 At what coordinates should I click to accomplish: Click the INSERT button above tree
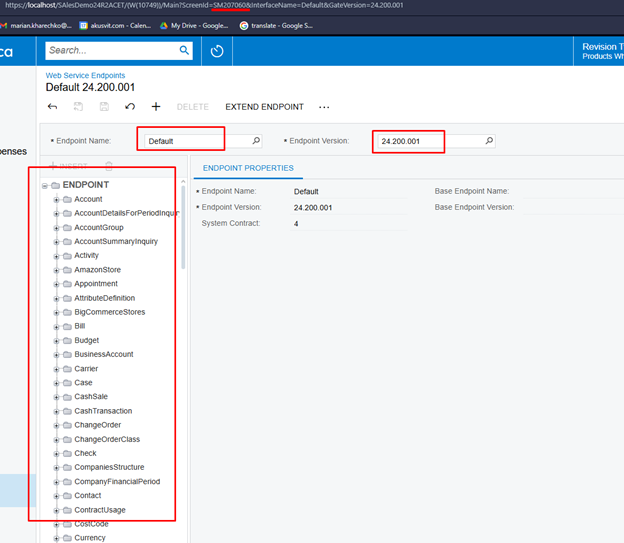pyautogui.click(x=68, y=166)
